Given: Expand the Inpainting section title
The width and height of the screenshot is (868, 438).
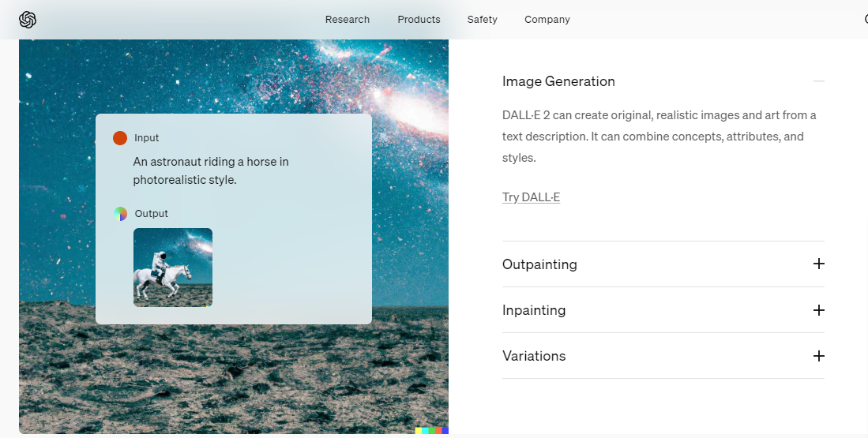Looking at the screenshot, I should (534, 310).
